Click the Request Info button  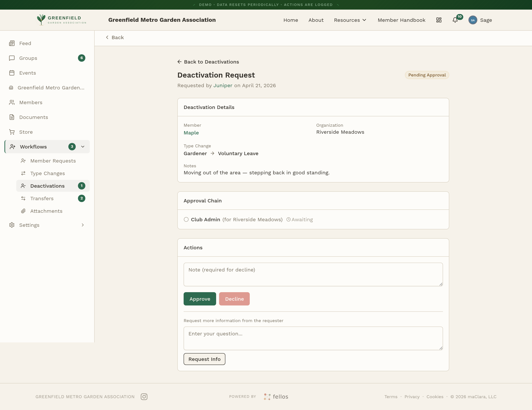click(204, 359)
